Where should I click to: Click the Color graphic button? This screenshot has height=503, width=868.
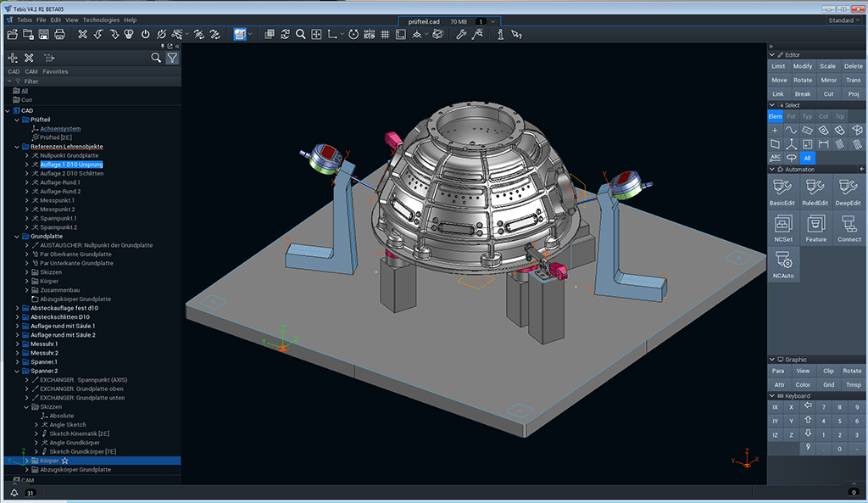(x=803, y=385)
